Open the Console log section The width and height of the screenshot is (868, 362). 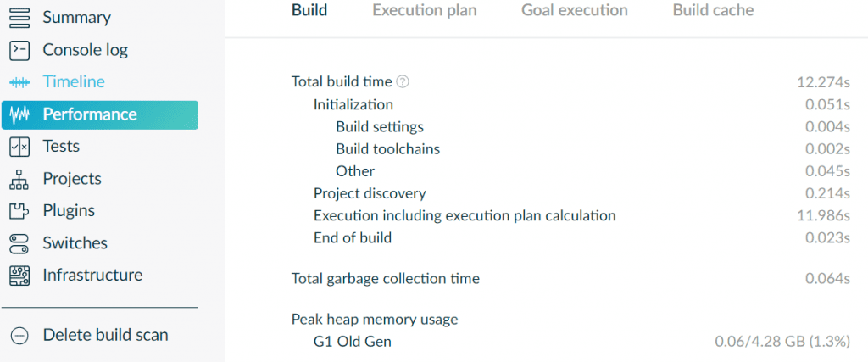pyautogui.click(x=85, y=50)
